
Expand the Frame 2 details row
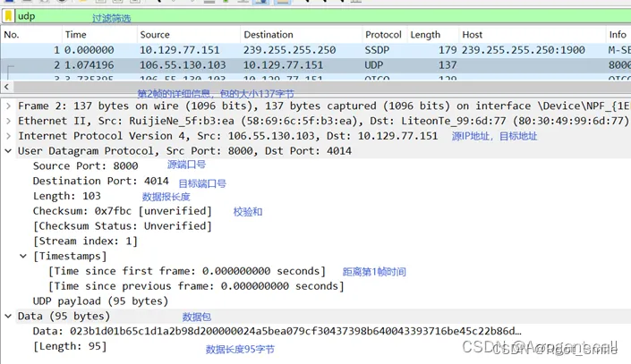tap(8, 106)
